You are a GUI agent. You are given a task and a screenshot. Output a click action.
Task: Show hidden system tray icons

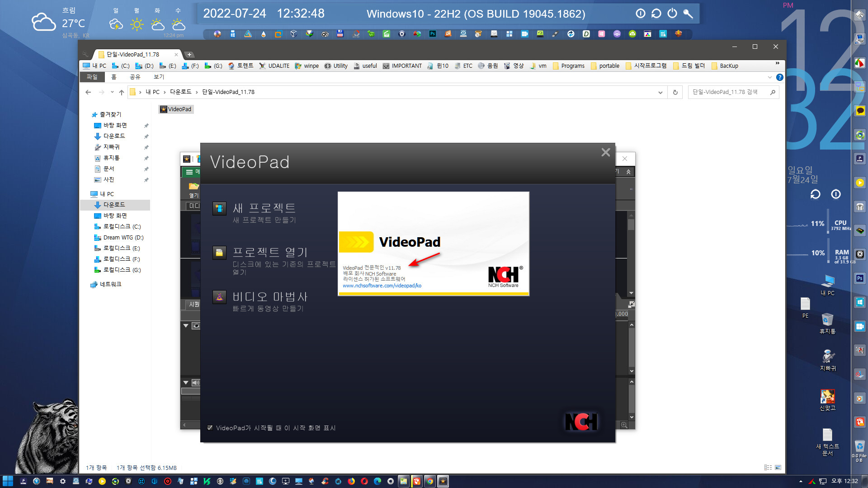pos(801,482)
